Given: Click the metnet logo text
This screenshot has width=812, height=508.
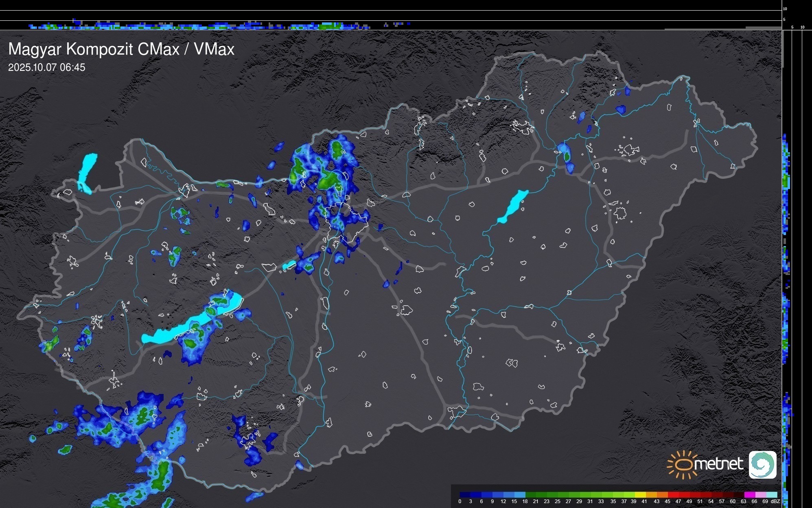Looking at the screenshot, I should pos(718,464).
